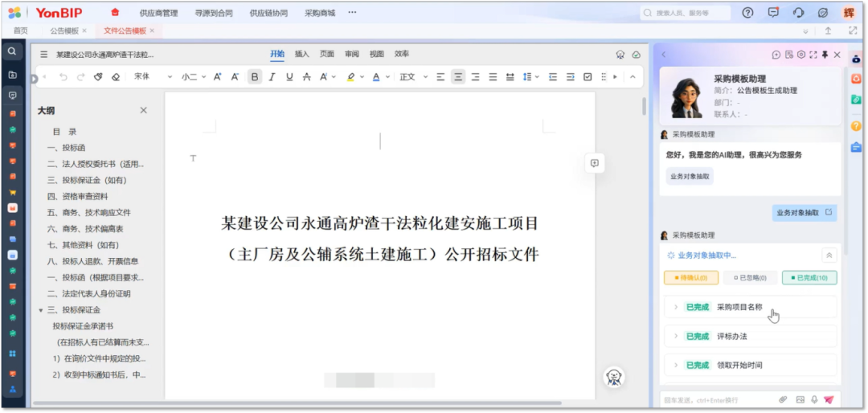Switch to the 开始 ribbon tab
Viewport: 868px width, 413px height.
tap(277, 55)
